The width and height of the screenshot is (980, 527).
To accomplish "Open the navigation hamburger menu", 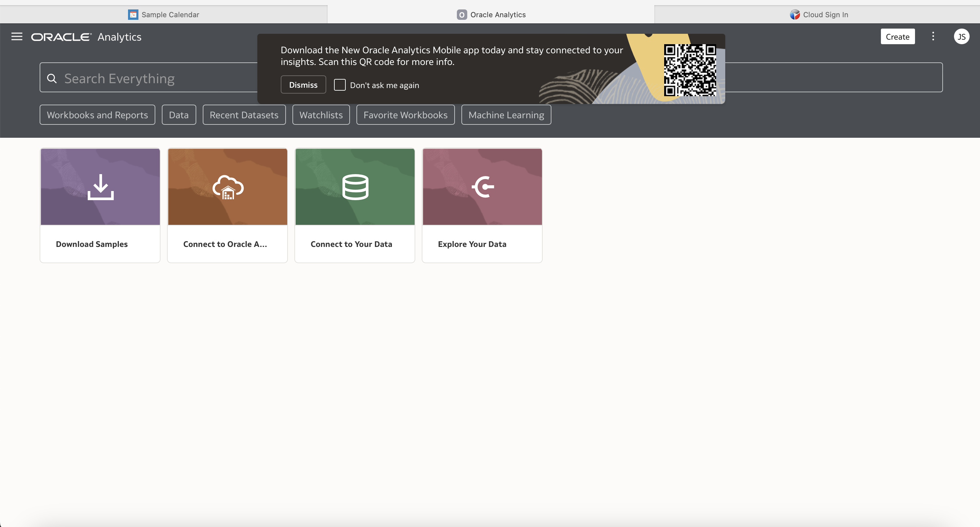I will (16, 36).
